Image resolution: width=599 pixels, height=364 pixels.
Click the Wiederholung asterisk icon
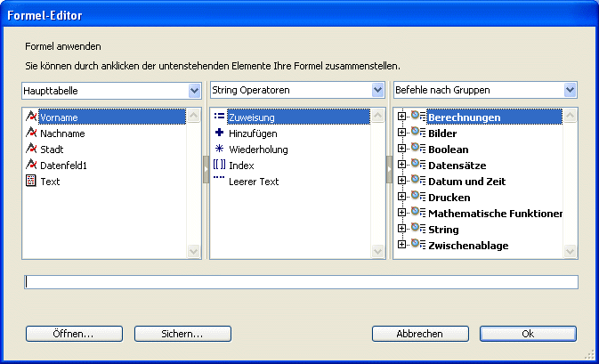coord(219,149)
